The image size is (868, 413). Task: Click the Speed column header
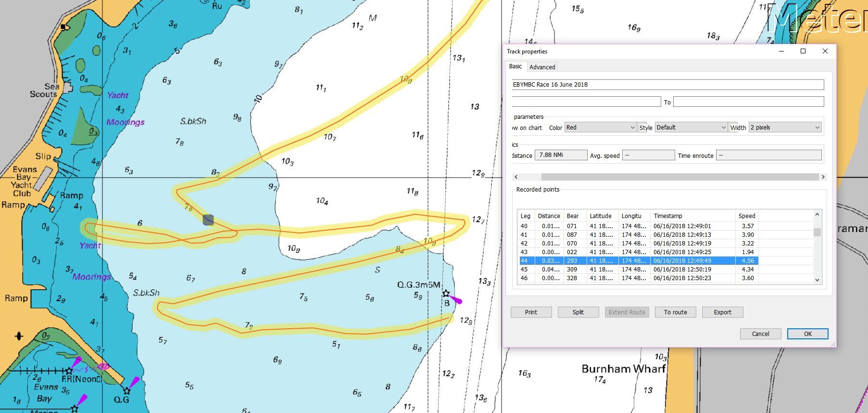point(747,216)
